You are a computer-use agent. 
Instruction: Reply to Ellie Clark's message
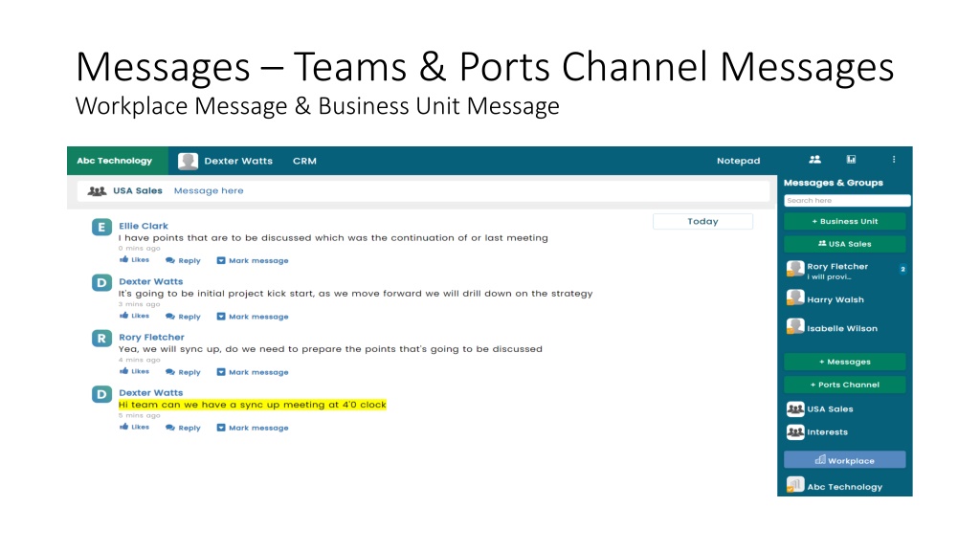(x=183, y=260)
